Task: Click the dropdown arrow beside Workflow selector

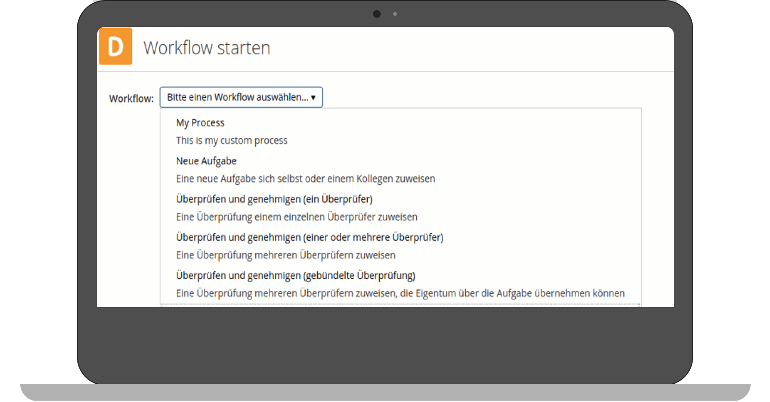Action: (313, 98)
